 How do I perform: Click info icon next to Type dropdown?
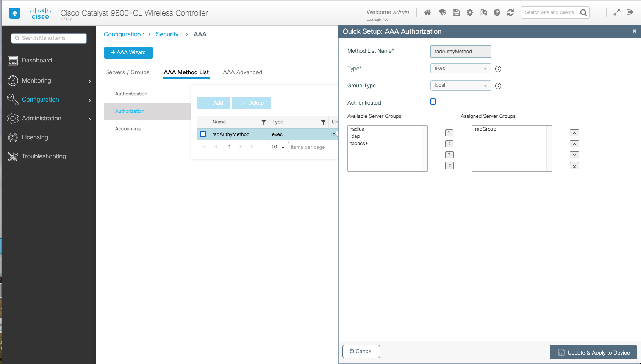pyautogui.click(x=498, y=69)
